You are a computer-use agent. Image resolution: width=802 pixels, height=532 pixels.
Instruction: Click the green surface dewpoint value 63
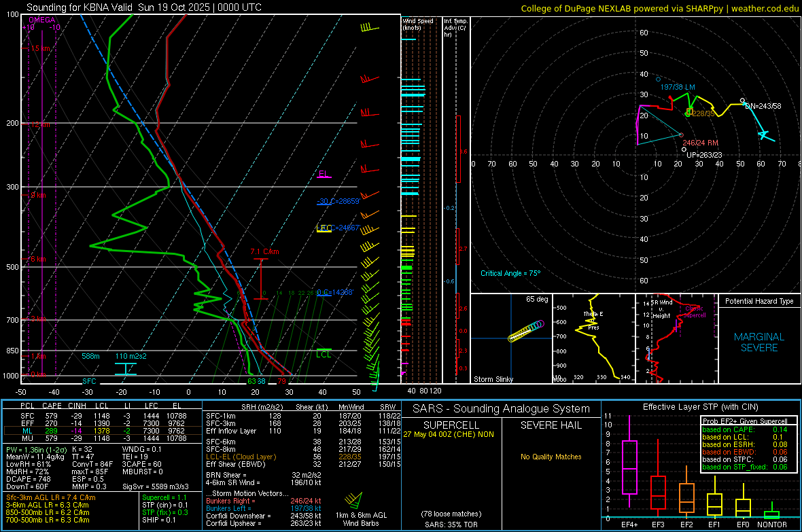point(251,381)
